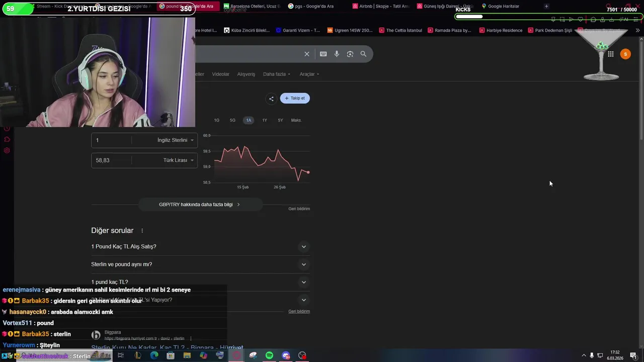
Task: Open the browser Downloads icon
Action: point(611,20)
